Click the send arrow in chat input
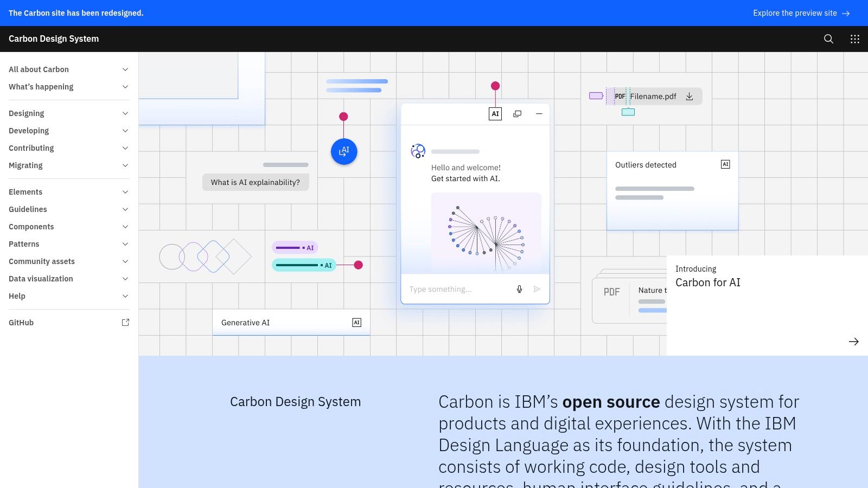 [537, 289]
